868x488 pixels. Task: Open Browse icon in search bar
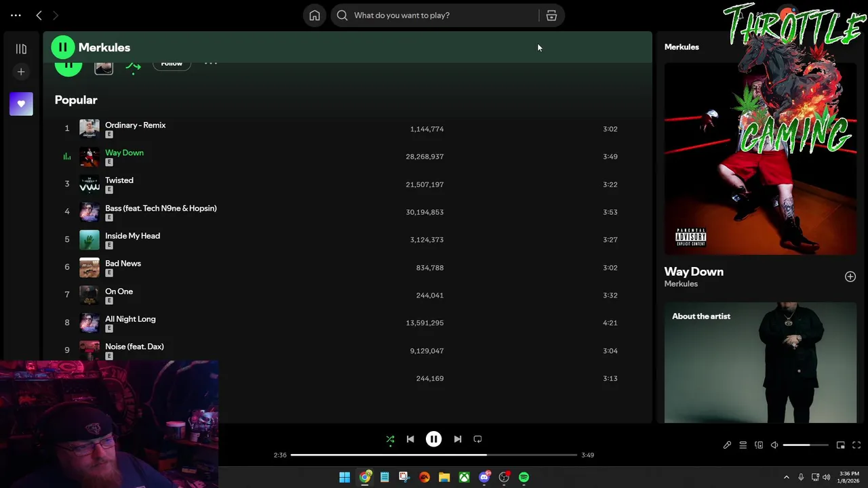coord(551,15)
